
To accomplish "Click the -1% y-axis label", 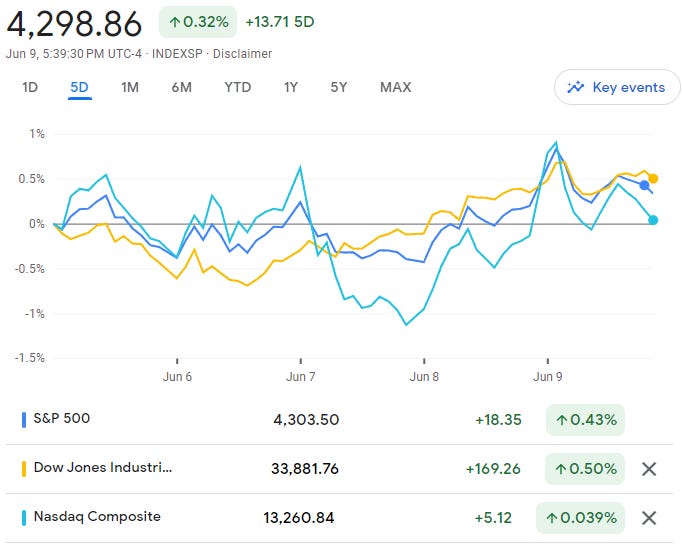I will (x=34, y=314).
